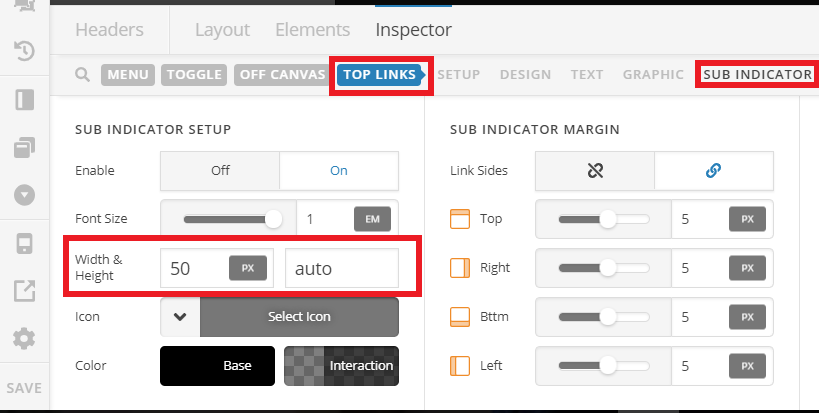Select the linked sides chain icon

[713, 171]
